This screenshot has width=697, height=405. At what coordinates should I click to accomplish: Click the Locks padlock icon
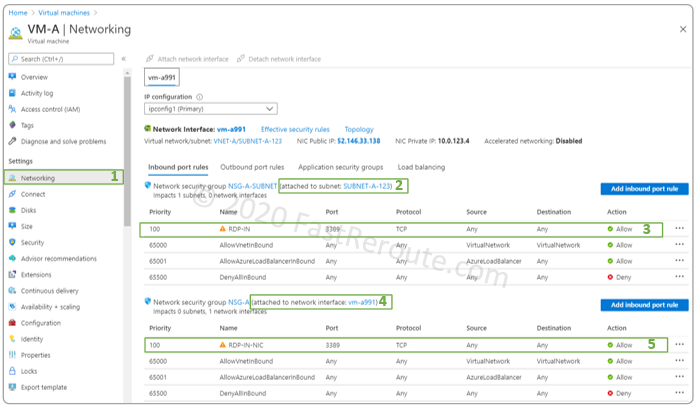click(12, 371)
